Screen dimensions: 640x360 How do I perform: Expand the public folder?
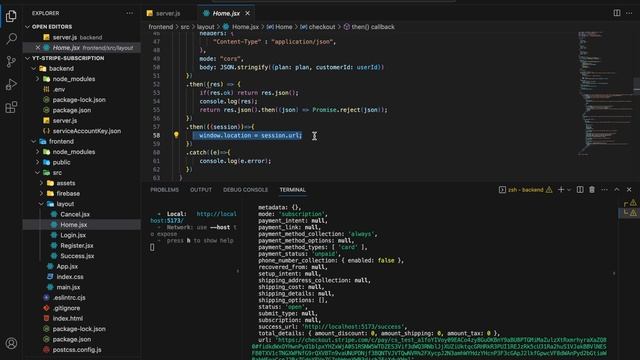tap(61, 162)
